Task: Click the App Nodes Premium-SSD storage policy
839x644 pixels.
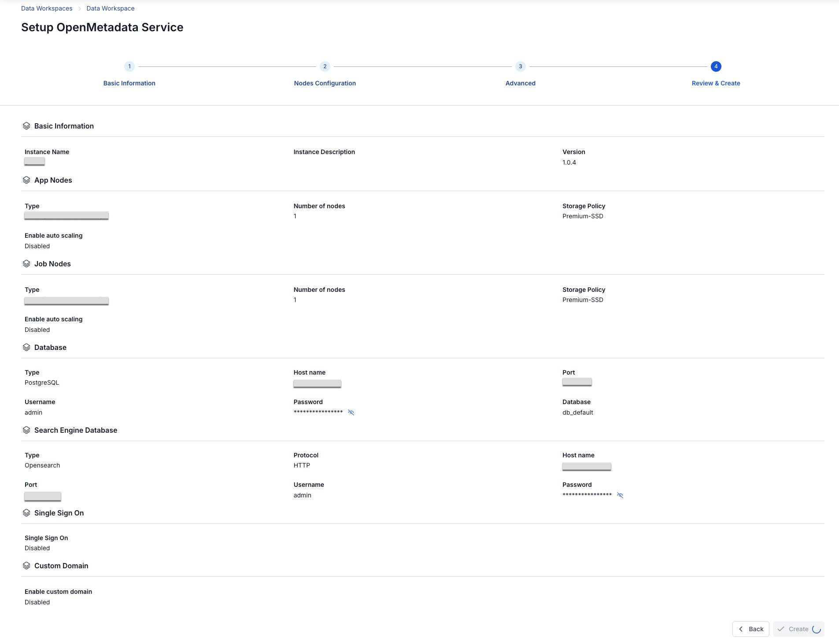Action: pyautogui.click(x=583, y=216)
